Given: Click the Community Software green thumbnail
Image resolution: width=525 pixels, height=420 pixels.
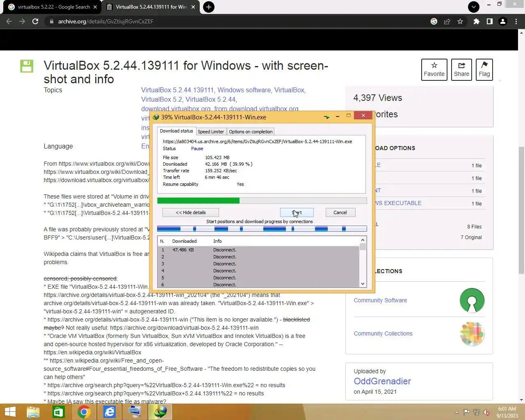Looking at the screenshot, I should tap(472, 300).
